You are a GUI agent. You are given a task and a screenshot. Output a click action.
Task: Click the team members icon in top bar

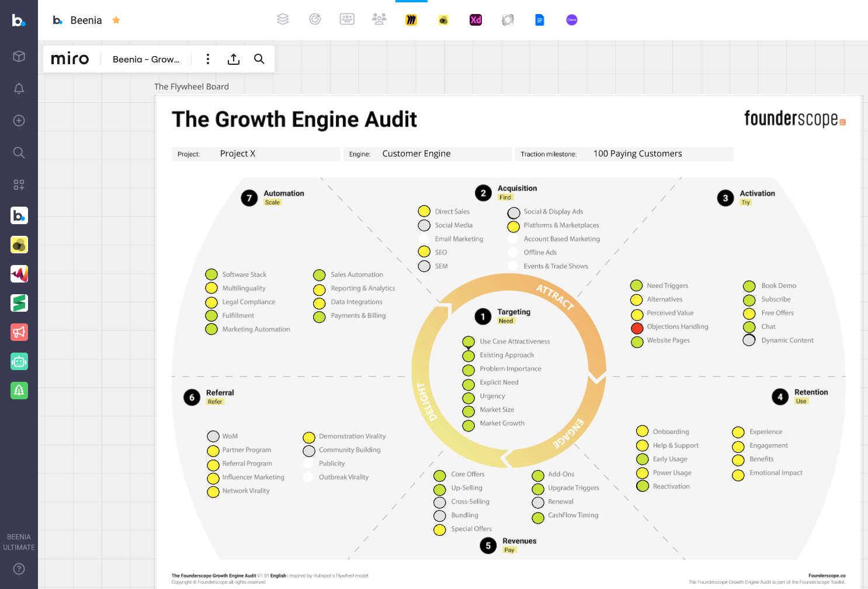(379, 19)
